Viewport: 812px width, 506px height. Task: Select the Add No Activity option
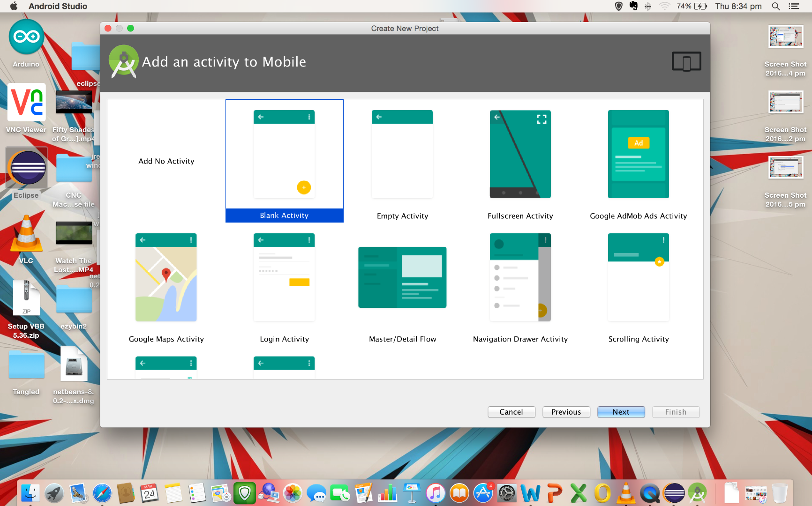166,161
